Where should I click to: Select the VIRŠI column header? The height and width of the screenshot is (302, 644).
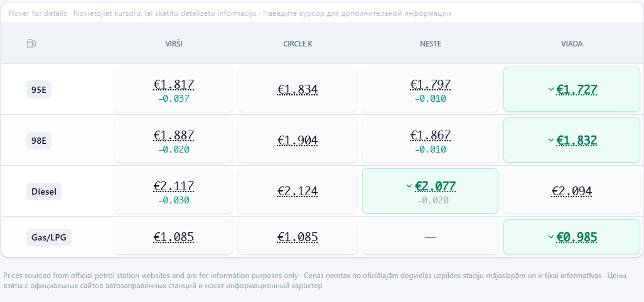(x=174, y=44)
